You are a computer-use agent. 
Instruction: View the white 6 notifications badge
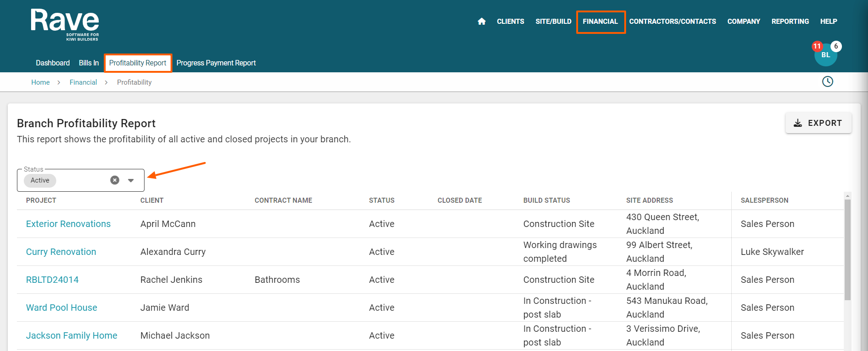pos(836,46)
